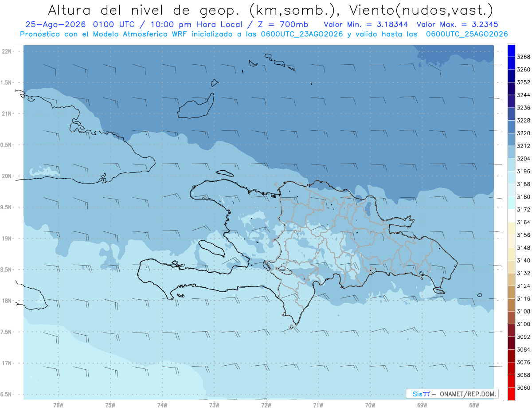Click the '3132' colorbar value
Image resolution: width=532 pixels, height=411 pixels.
pos(524,273)
